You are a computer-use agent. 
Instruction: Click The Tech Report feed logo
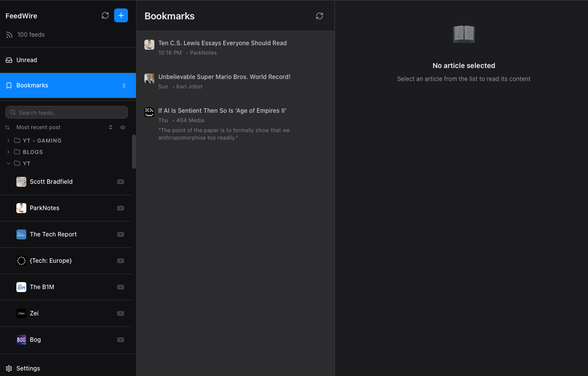click(21, 234)
